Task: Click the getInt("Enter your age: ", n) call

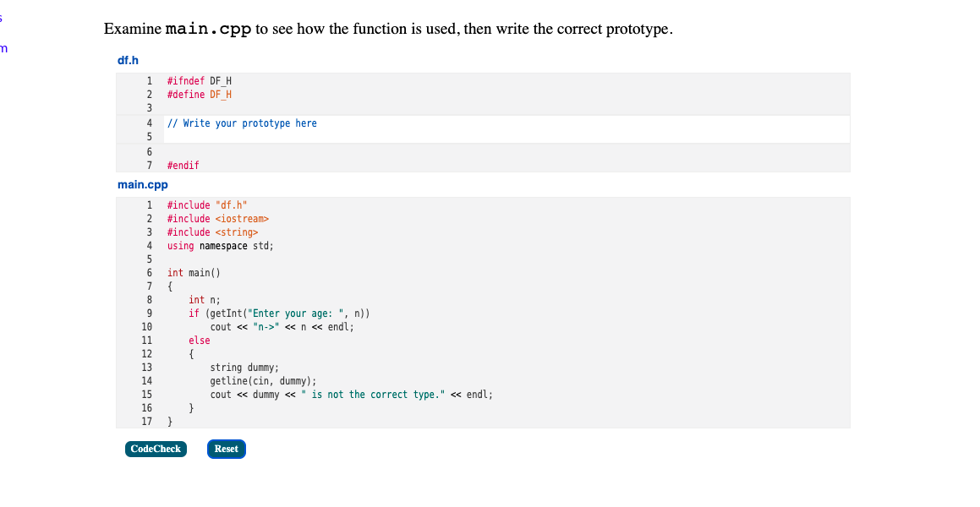Action: [x=287, y=313]
